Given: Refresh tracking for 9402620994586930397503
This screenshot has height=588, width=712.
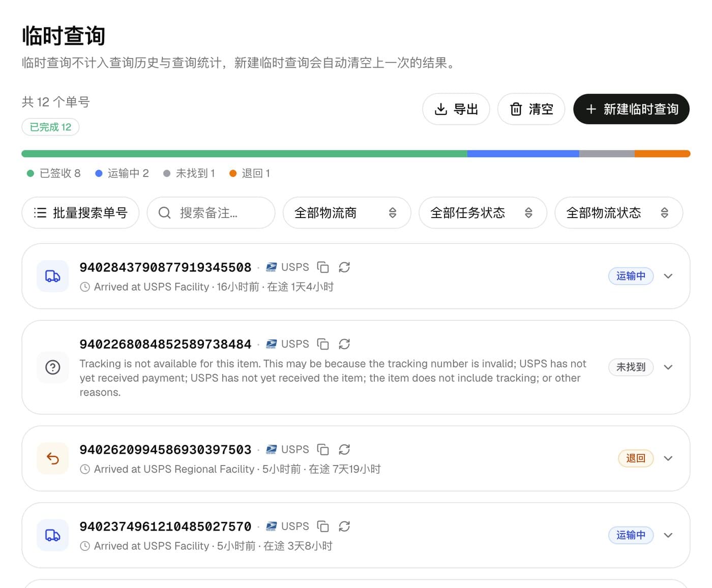Looking at the screenshot, I should (344, 450).
